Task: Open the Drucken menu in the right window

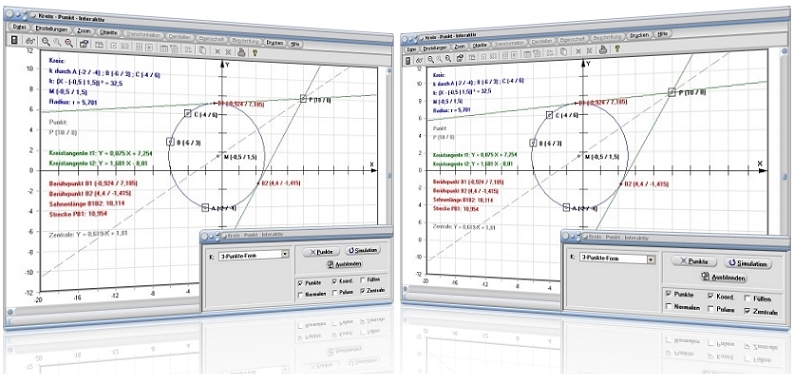Action: pos(640,36)
